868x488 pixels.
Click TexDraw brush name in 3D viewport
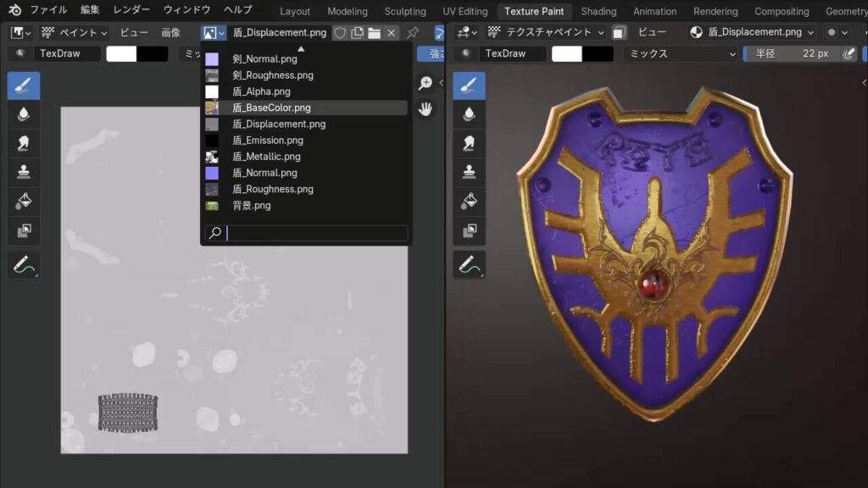pos(513,53)
